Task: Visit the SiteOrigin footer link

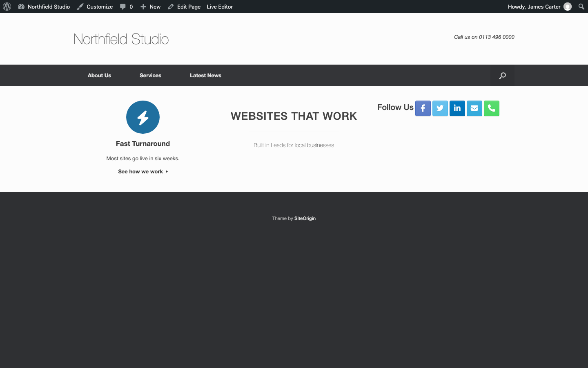Action: [x=305, y=218]
